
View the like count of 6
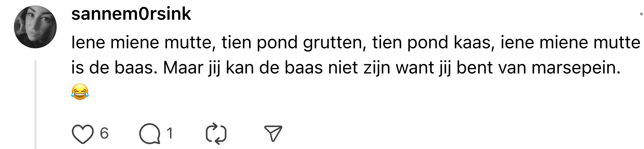104,133
